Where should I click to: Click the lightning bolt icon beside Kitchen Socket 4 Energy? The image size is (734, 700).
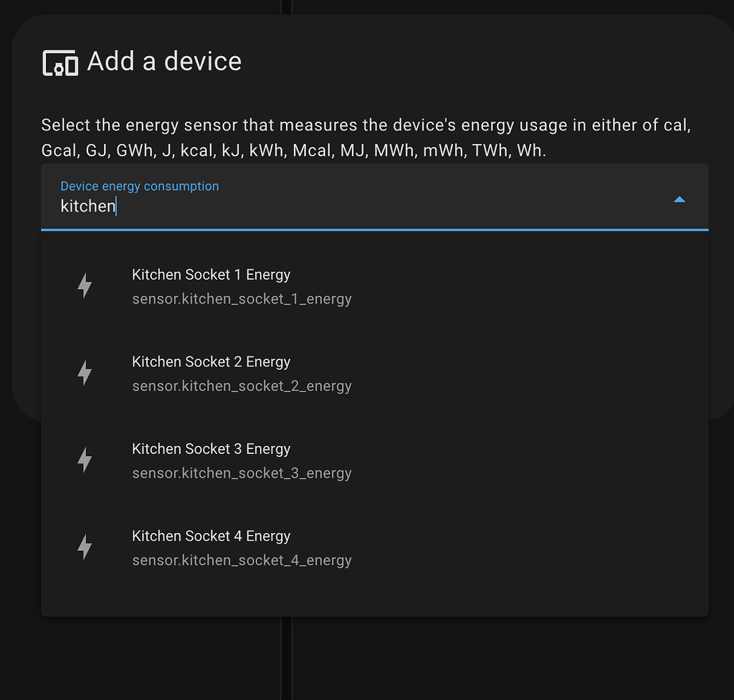pyautogui.click(x=85, y=547)
